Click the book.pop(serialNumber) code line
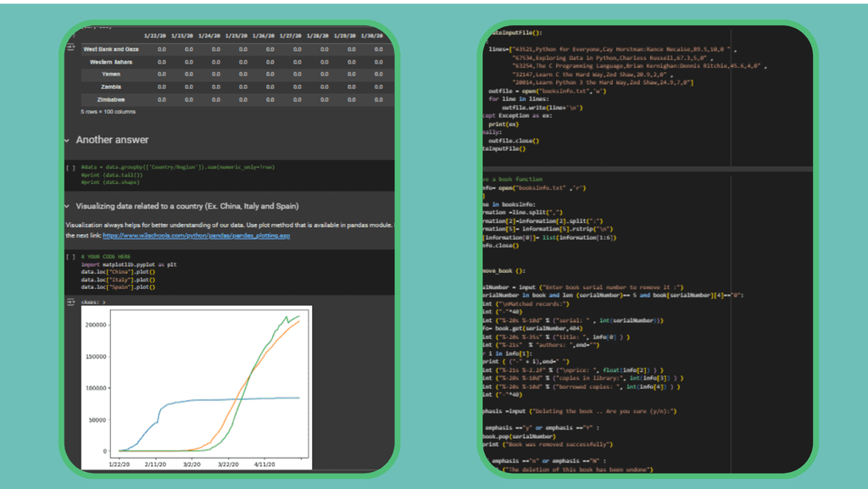The width and height of the screenshot is (868, 489). tap(520, 436)
